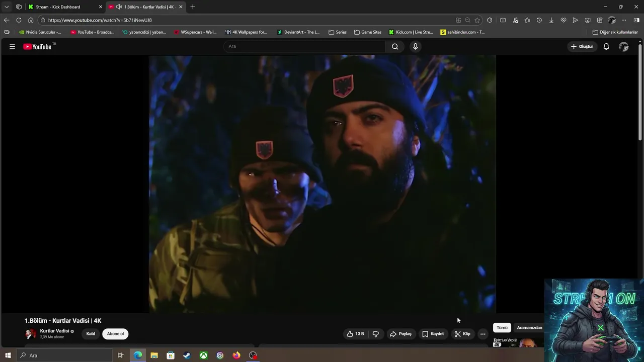The image size is (644, 362).
Task: Start voice search with microphone icon
Action: [415, 46]
